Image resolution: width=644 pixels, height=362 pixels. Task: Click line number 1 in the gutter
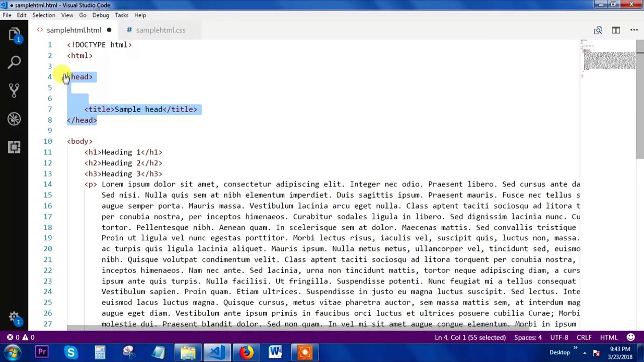(x=50, y=45)
